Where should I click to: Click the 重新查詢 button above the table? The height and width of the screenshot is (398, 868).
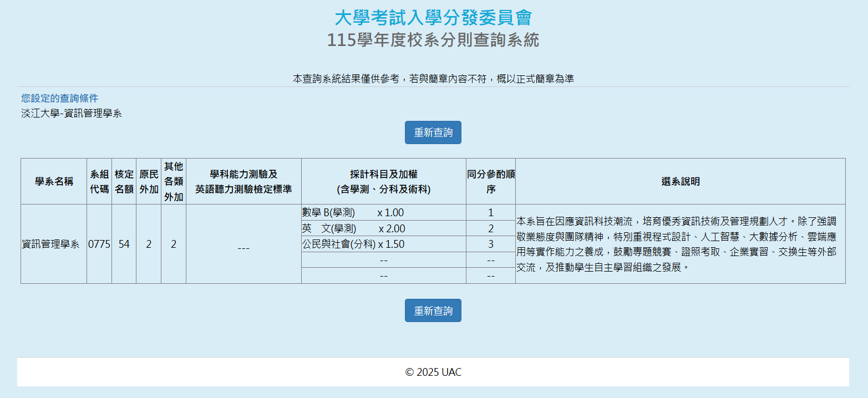point(433,132)
